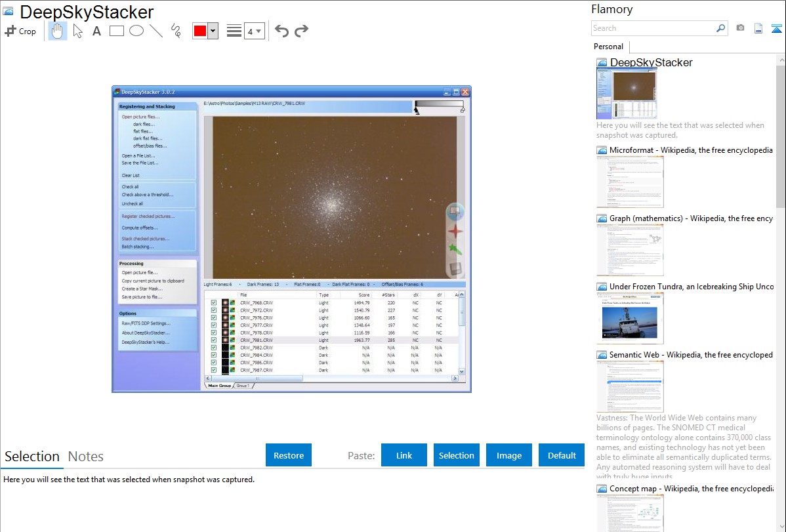Click the selection rectangle tool in DeepSkyStacker

click(x=455, y=211)
